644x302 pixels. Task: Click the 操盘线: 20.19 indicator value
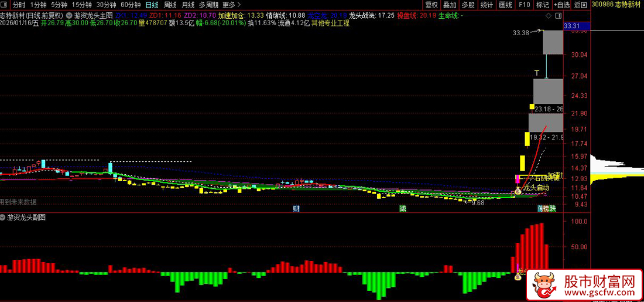(x=416, y=15)
